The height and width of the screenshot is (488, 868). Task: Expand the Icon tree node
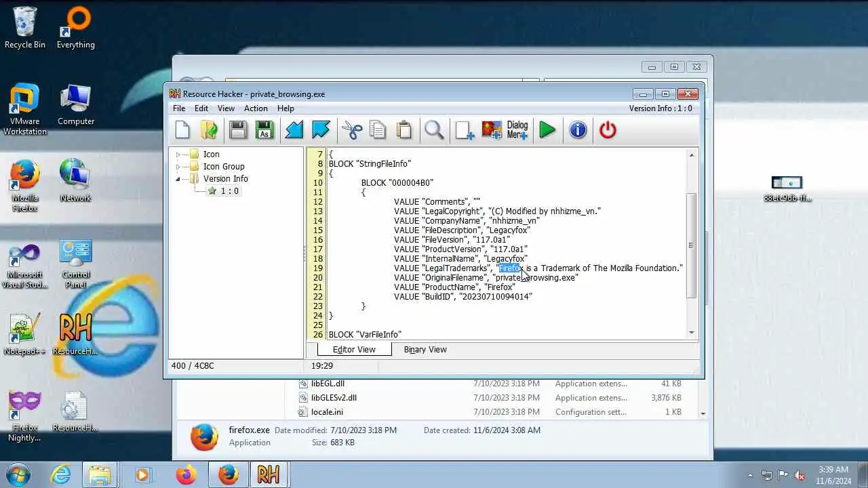point(178,155)
